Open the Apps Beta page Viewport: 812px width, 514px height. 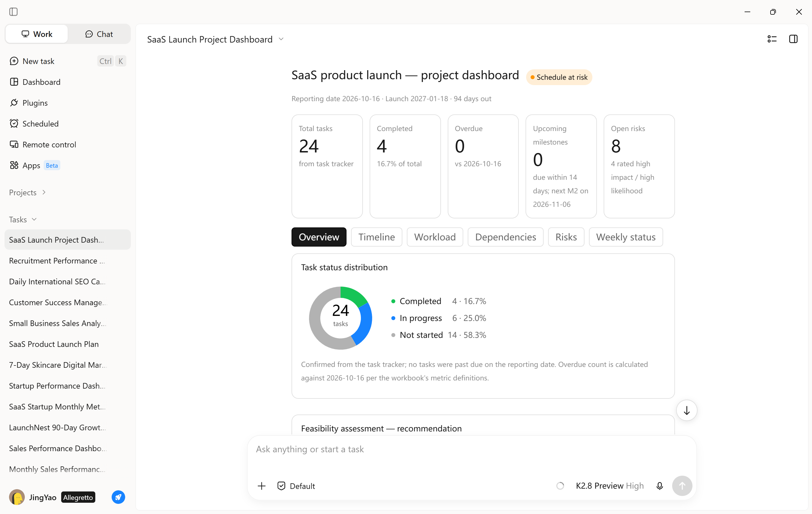tap(67, 165)
